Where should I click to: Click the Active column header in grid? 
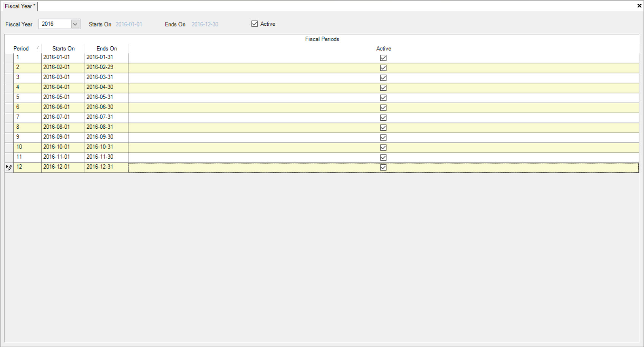[384, 49]
